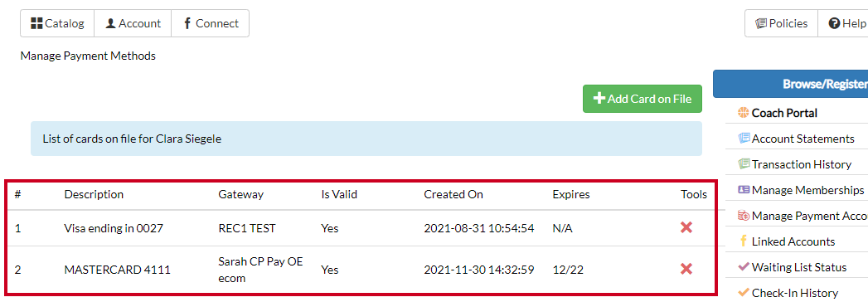Click the Tools column header
This screenshot has width=868, height=302.
point(694,194)
